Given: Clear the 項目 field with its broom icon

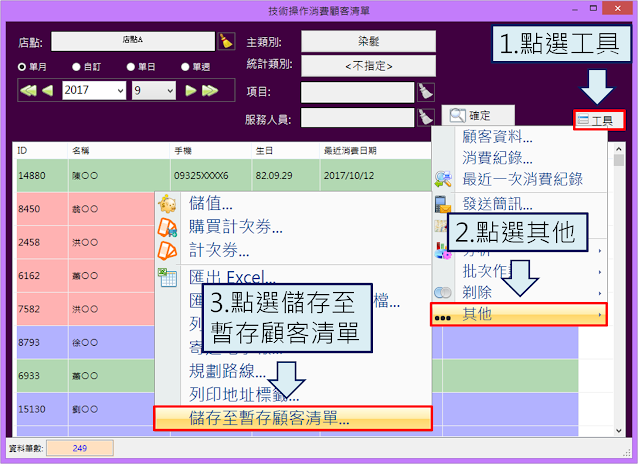Looking at the screenshot, I should 426,92.
